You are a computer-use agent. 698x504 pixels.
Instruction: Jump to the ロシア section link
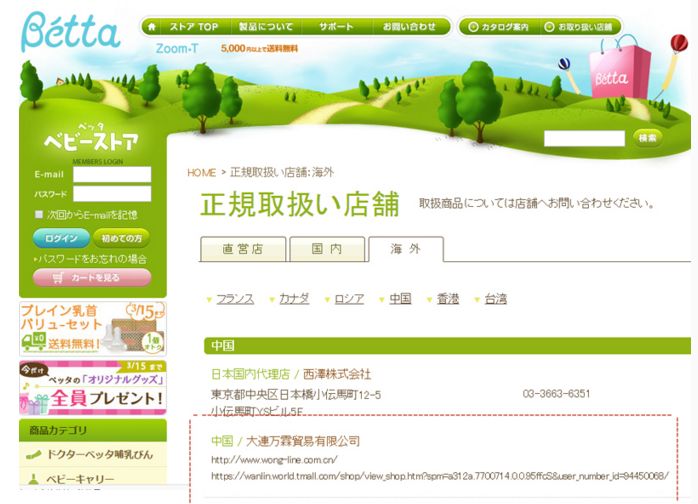pos(349,299)
